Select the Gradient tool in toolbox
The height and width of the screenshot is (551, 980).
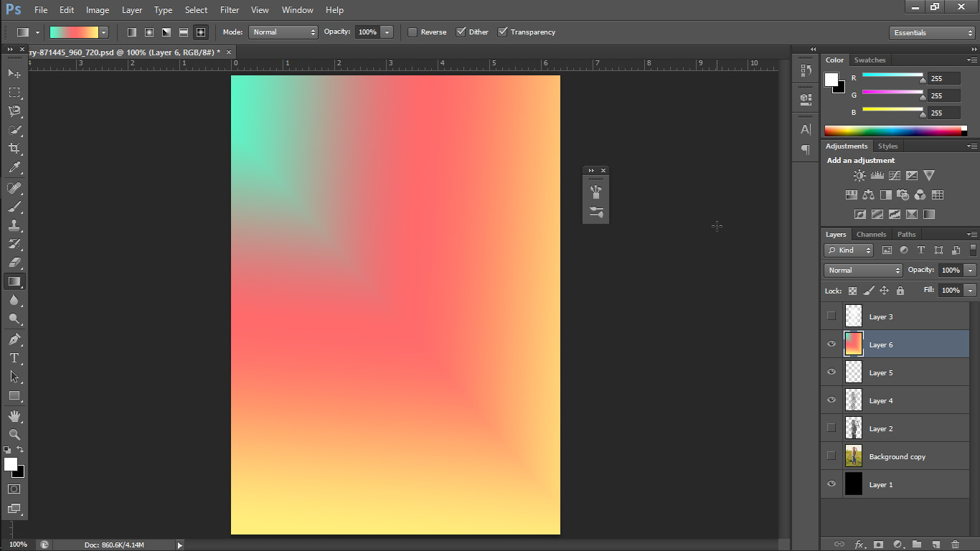coord(14,281)
